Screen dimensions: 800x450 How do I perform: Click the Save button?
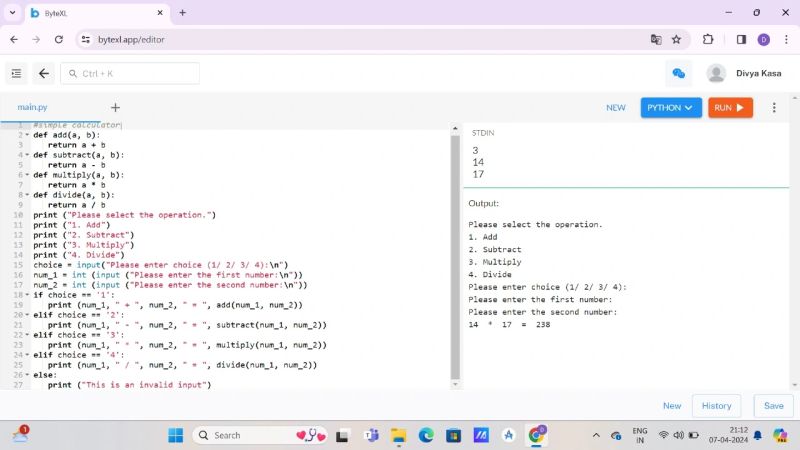773,406
